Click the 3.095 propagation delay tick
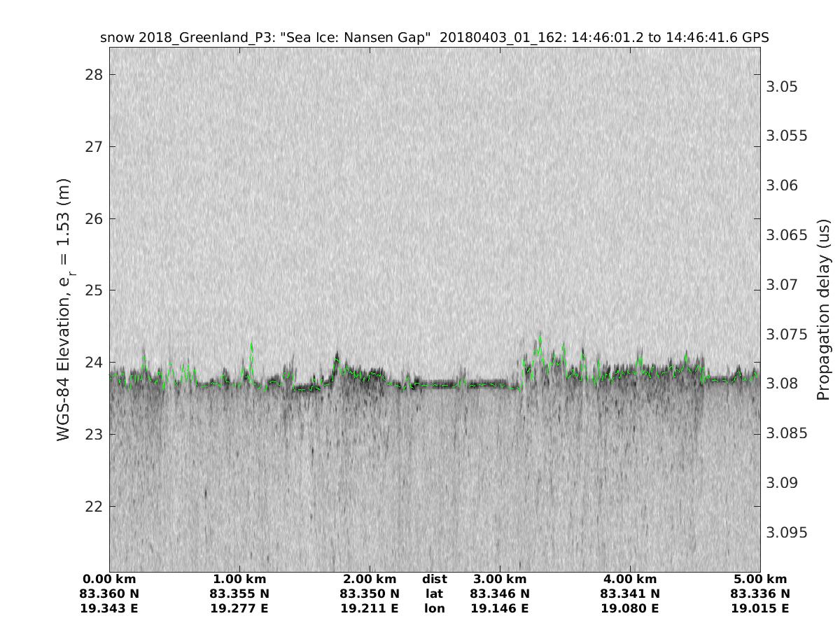Viewport: 840px width, 630px height. 787,533
